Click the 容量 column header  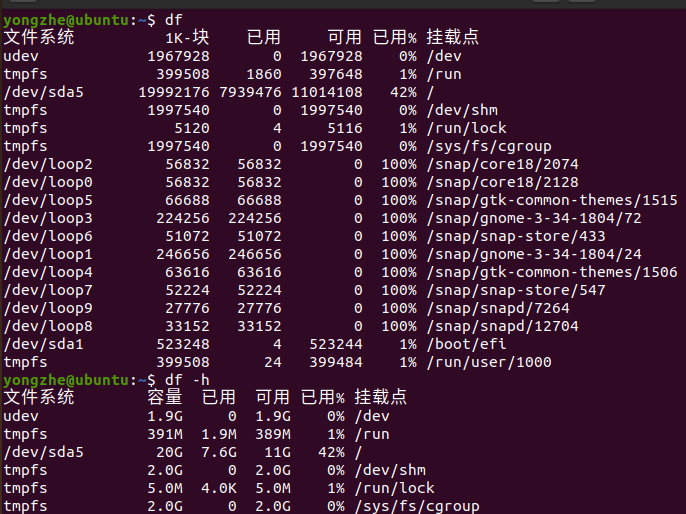(x=164, y=397)
